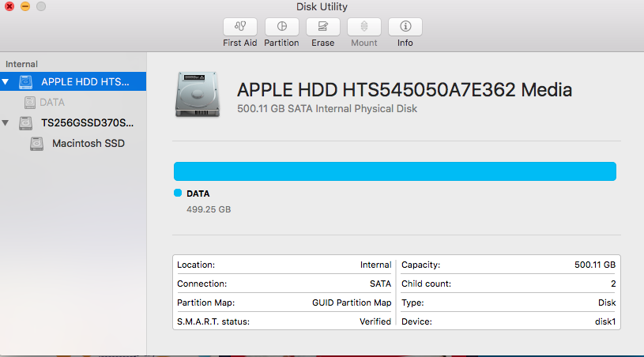The width and height of the screenshot is (644, 357).
Task: Click the Capacity 500.11 GB value
Action: pos(595,265)
